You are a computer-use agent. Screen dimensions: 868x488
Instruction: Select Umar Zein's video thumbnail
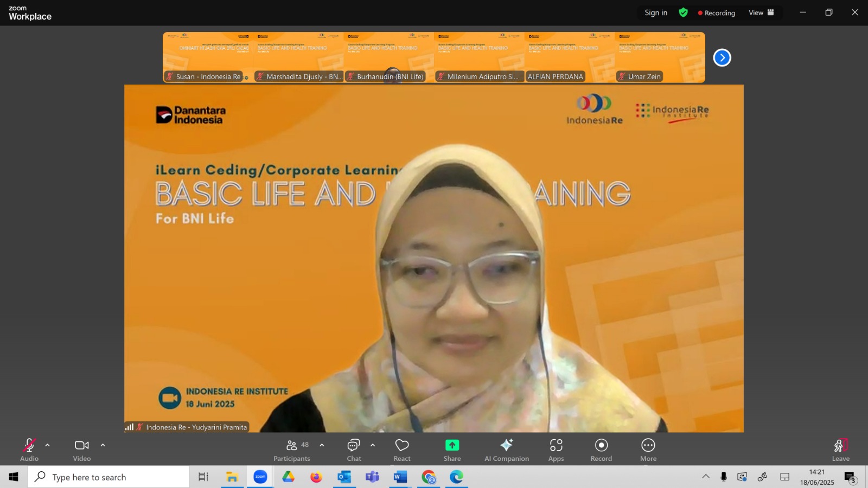coord(660,57)
